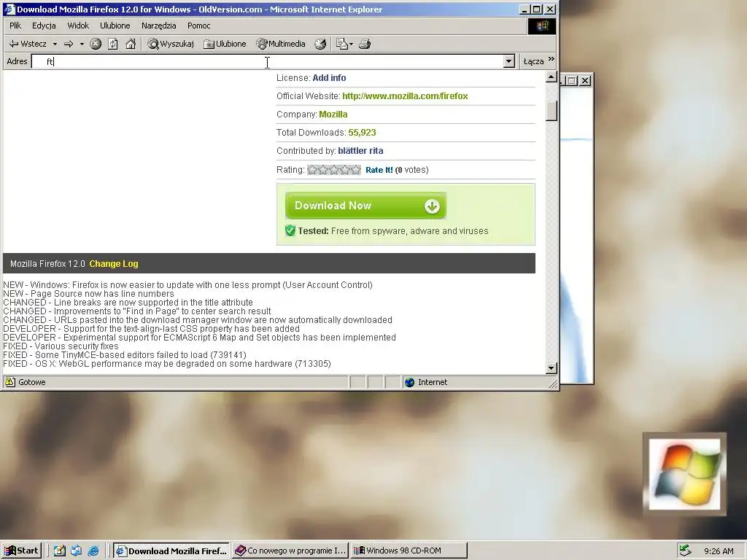Maximize the background window behind Internet Explorer
747x560 pixels.
(x=573, y=80)
